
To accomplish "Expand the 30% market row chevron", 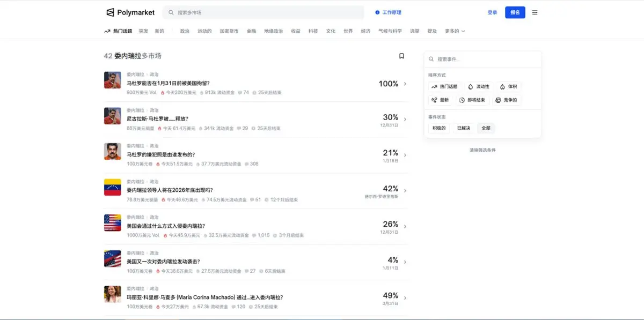I will pos(405,120).
